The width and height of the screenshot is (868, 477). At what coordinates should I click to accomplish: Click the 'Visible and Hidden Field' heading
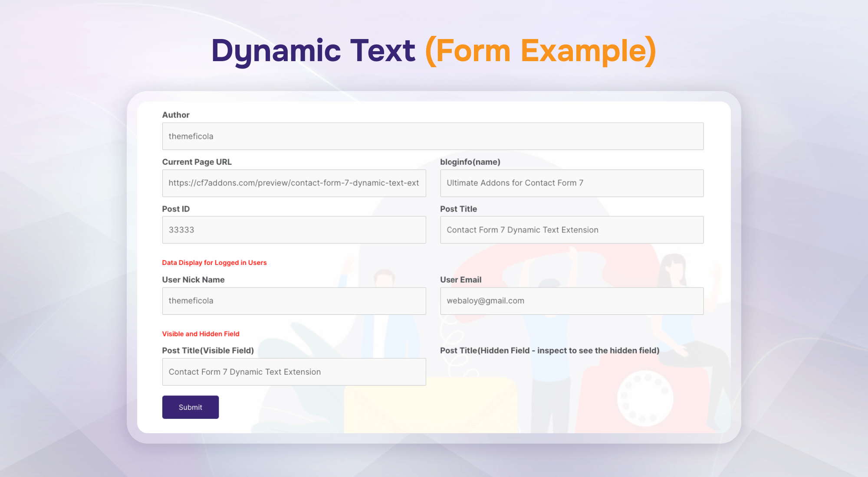pyautogui.click(x=201, y=334)
